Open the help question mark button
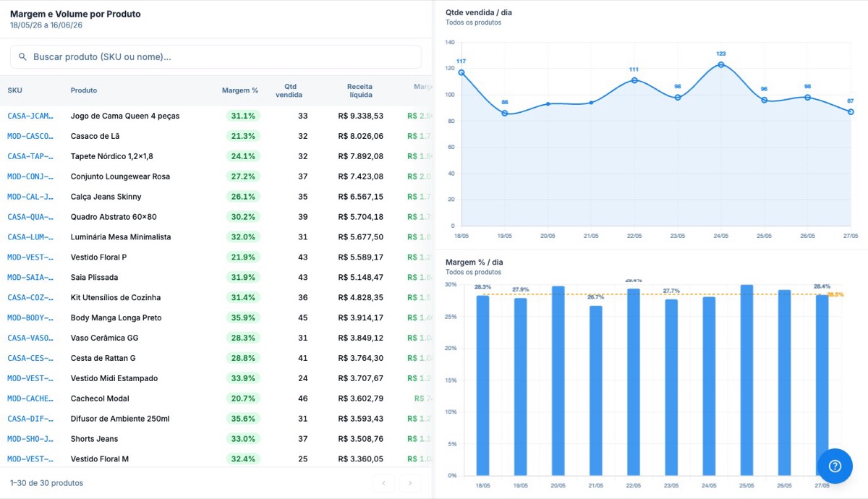 [x=835, y=466]
